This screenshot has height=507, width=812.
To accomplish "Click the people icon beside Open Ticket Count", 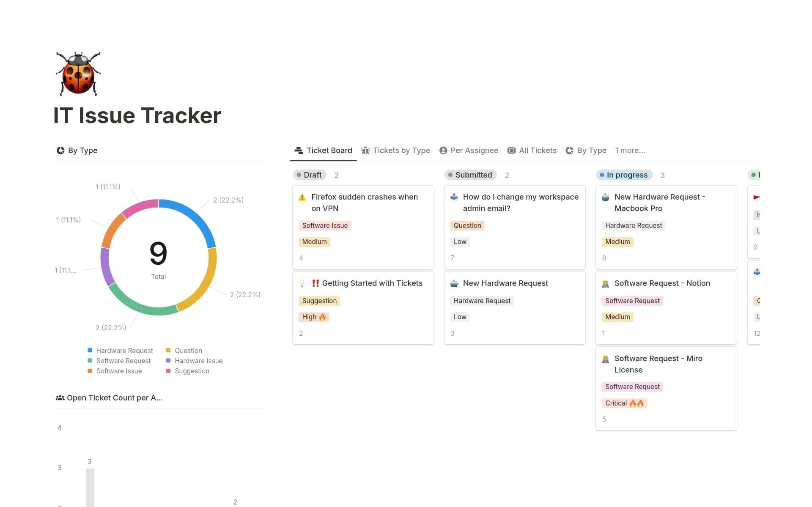I will (60, 398).
